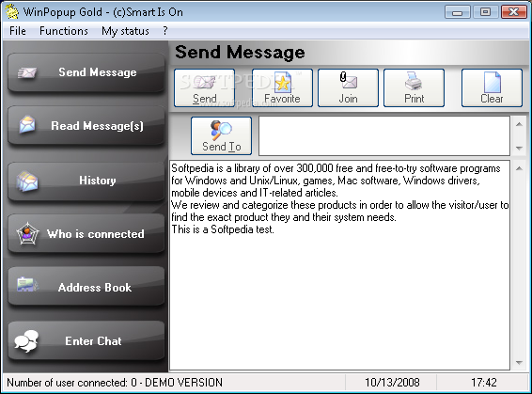Open the File menu
532x394 pixels.
(18, 31)
